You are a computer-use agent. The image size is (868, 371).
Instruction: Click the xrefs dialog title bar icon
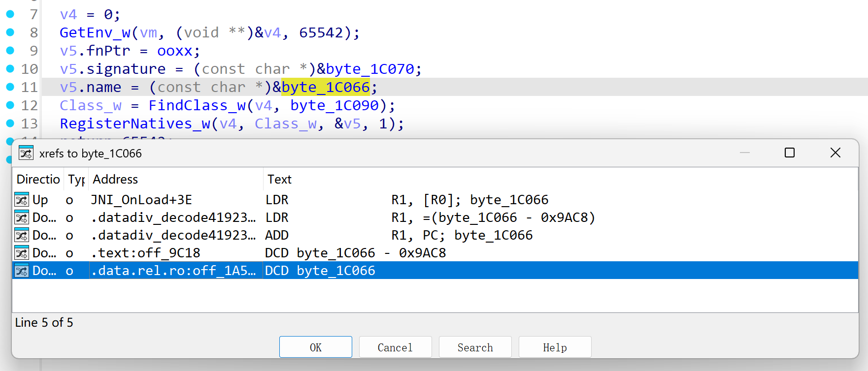[26, 154]
